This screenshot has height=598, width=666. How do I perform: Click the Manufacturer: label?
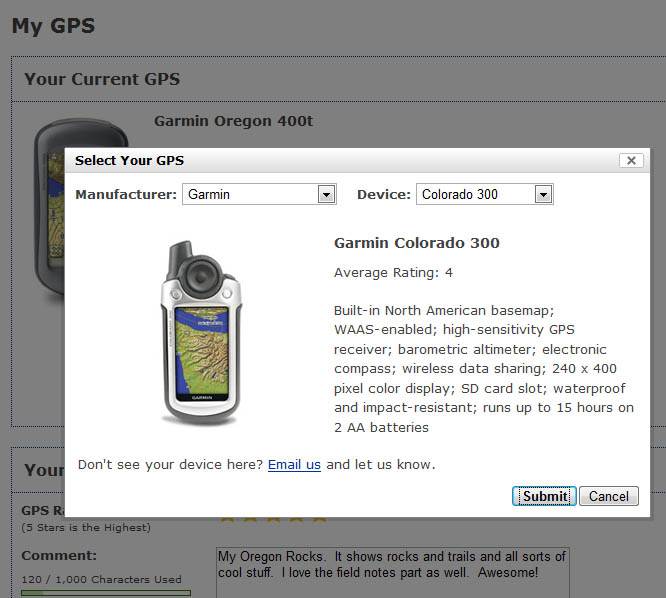pyautogui.click(x=126, y=195)
